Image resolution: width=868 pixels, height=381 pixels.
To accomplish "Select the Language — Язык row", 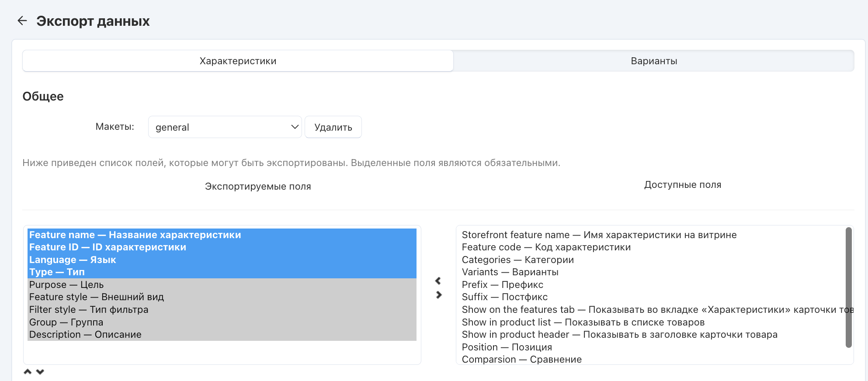I will coord(222,260).
